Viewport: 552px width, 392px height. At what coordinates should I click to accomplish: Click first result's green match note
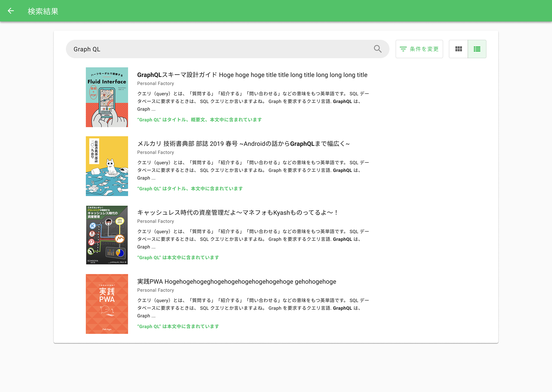(199, 120)
